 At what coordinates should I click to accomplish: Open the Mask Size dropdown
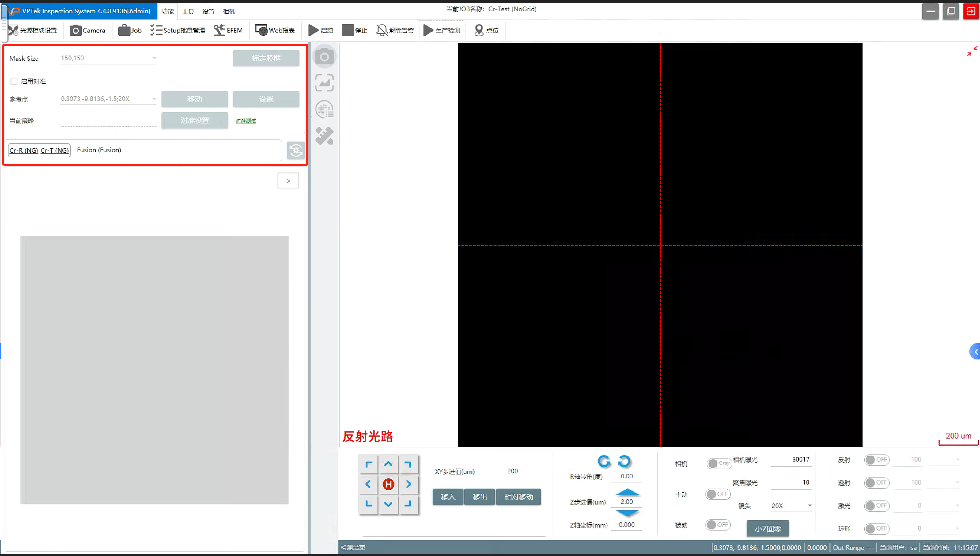(108, 58)
